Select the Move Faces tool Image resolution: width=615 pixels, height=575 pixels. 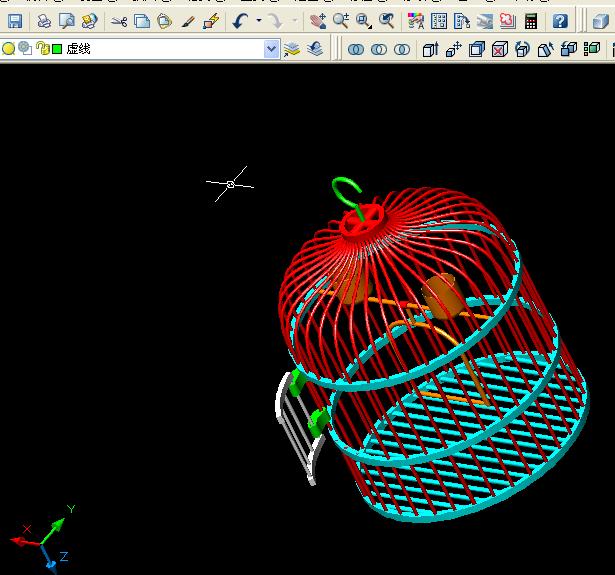tap(454, 49)
